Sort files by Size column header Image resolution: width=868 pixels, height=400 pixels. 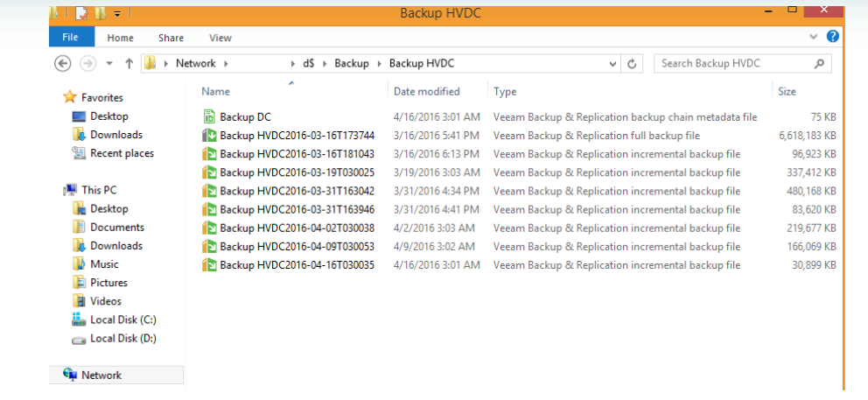pyautogui.click(x=787, y=91)
